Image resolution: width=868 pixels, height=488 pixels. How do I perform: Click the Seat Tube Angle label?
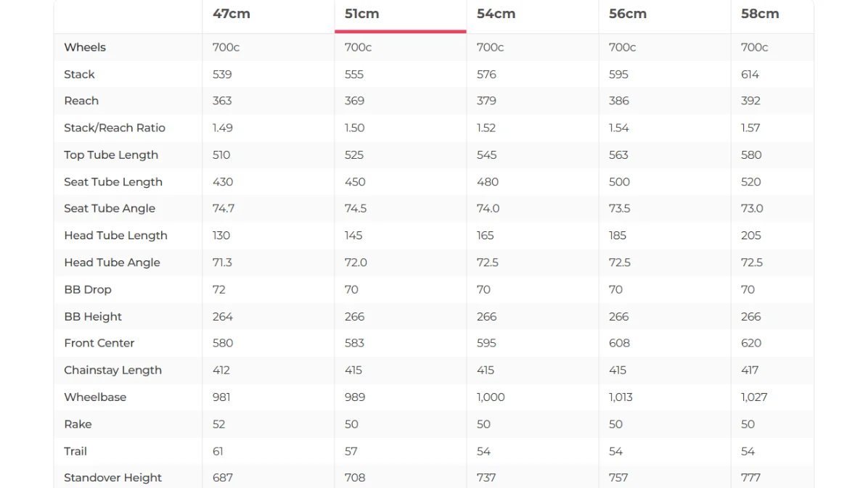[x=110, y=209]
